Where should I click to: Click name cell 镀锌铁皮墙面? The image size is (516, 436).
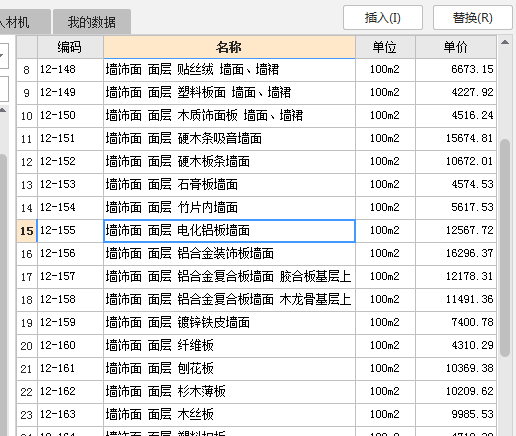(229, 323)
